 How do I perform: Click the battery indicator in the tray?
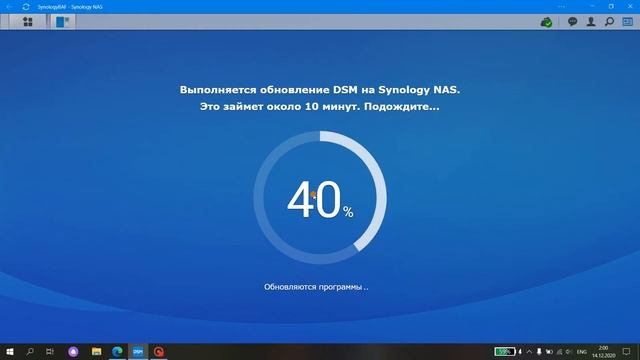[x=504, y=351]
